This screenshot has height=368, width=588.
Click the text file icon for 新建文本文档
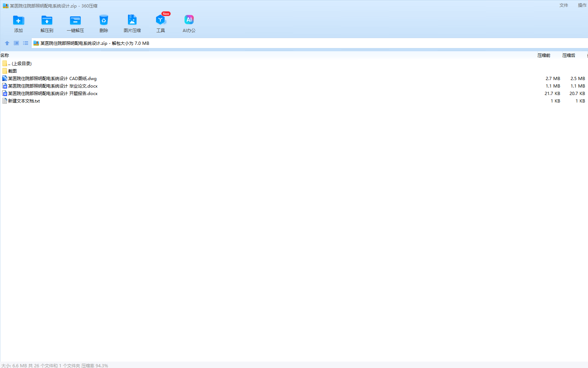[5, 101]
